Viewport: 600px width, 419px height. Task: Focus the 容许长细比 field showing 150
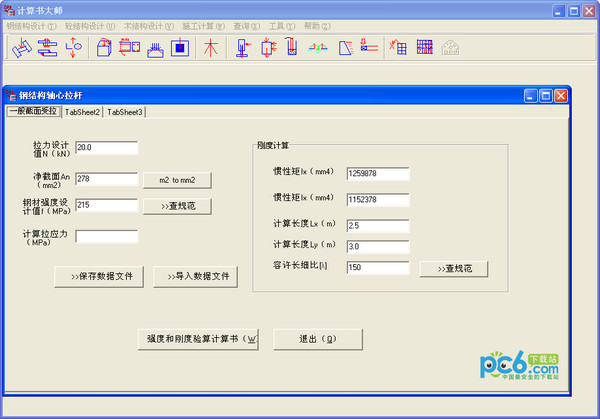(378, 267)
